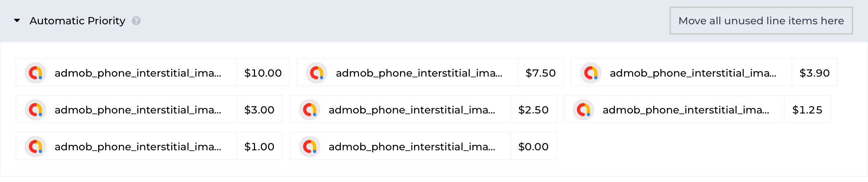Click AdMob icon on the $7.50 line item

tap(317, 73)
